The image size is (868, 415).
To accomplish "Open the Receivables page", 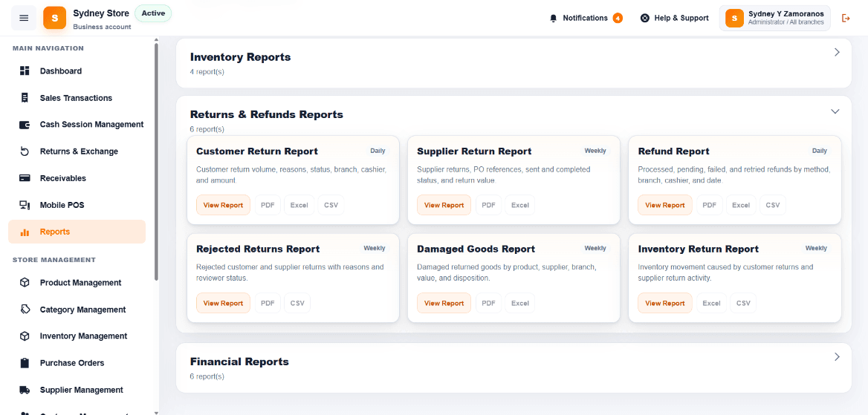I will click(x=77, y=178).
